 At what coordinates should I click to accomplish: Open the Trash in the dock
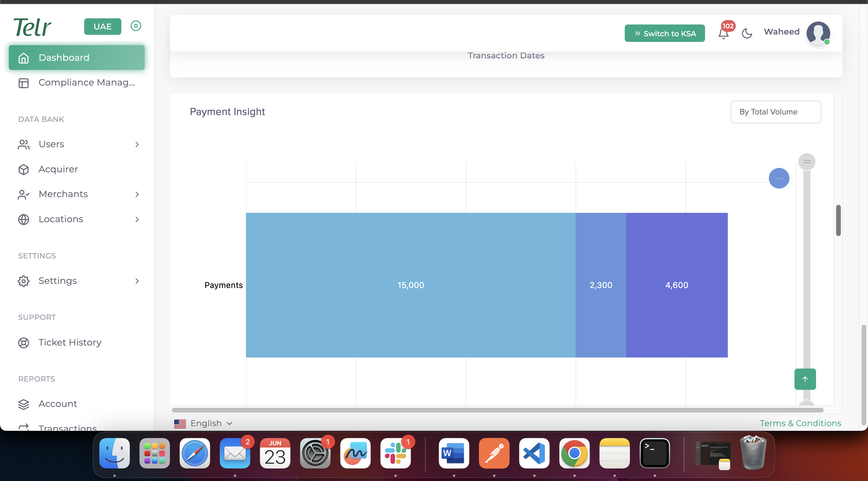pyautogui.click(x=753, y=453)
